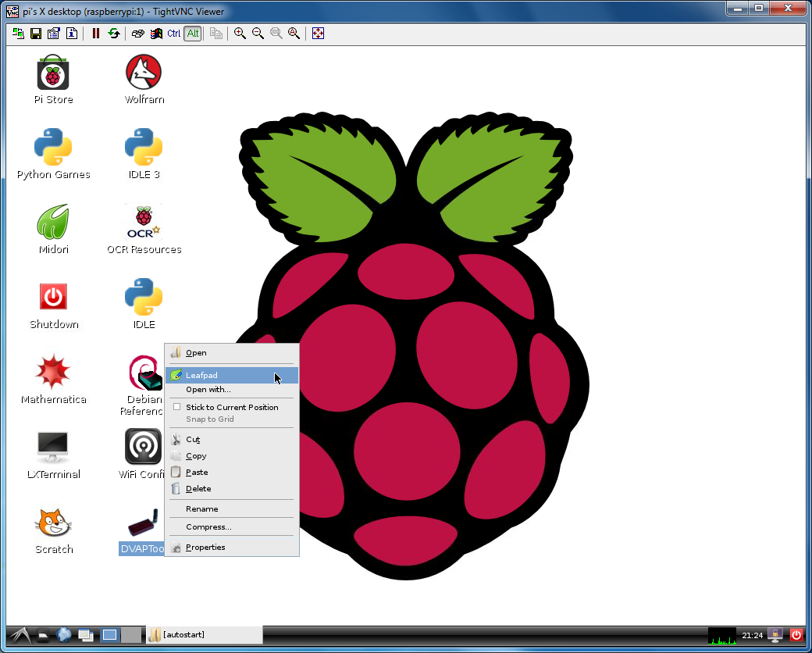Click the screen lock tray icon

point(775,635)
